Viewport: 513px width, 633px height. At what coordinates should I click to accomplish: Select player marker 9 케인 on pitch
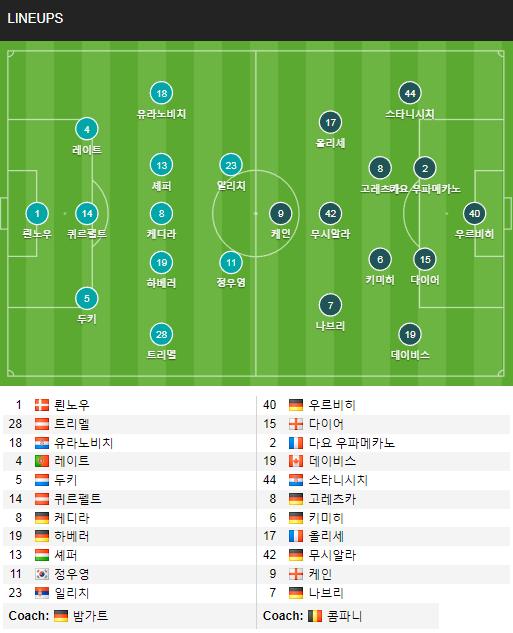[281, 214]
